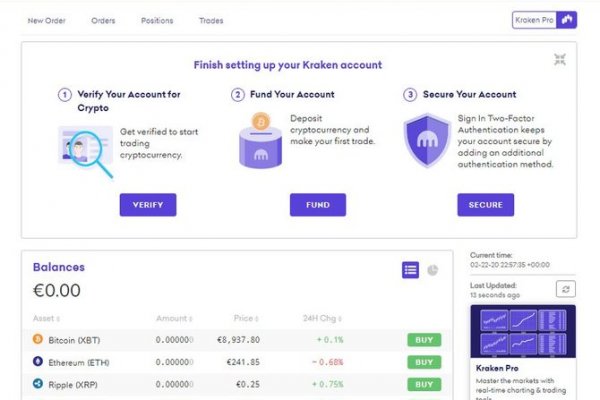Viewport: 600px width, 400px height.
Task: Open the New Order tab
Action: [47, 20]
